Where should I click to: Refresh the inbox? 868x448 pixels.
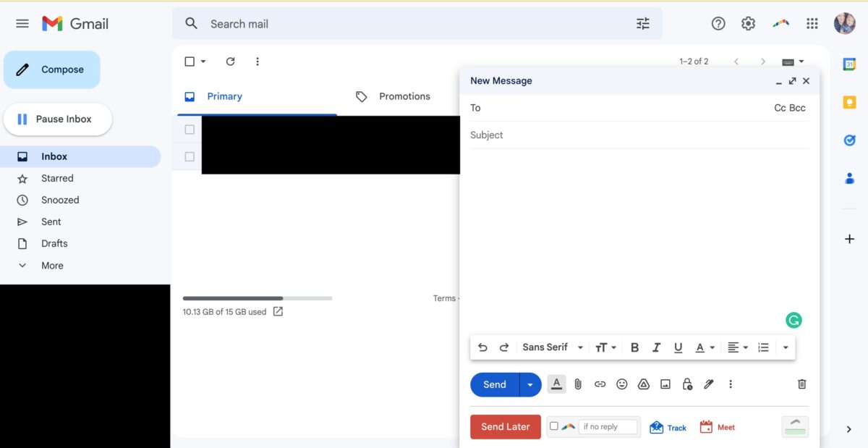point(231,62)
